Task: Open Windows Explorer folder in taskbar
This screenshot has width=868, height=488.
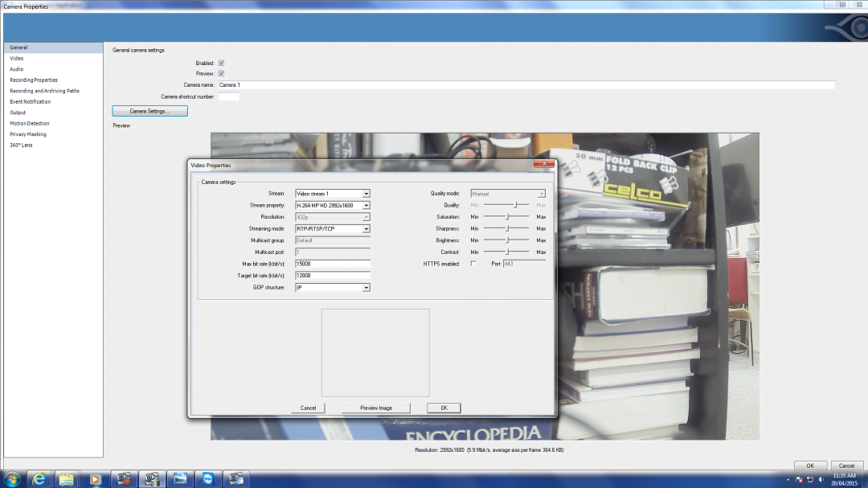Action: click(67, 478)
